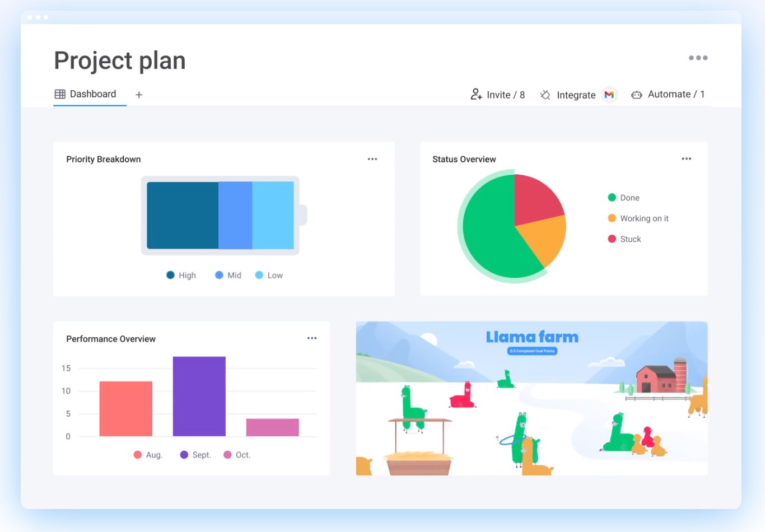Click the red barn in Llama farm
The image size is (765, 532).
click(x=656, y=379)
